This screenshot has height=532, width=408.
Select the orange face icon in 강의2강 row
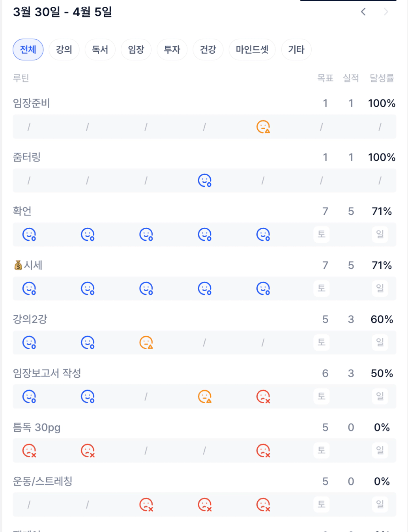pyautogui.click(x=146, y=343)
